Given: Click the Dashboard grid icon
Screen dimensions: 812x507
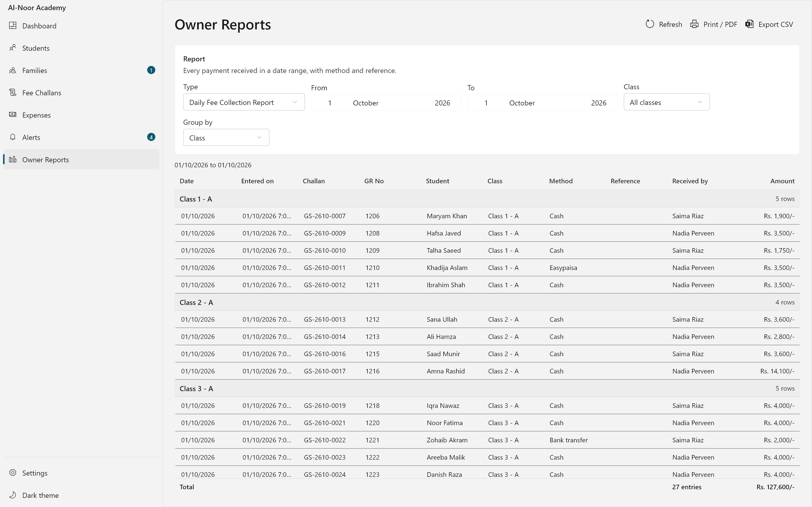Looking at the screenshot, I should click(x=13, y=26).
